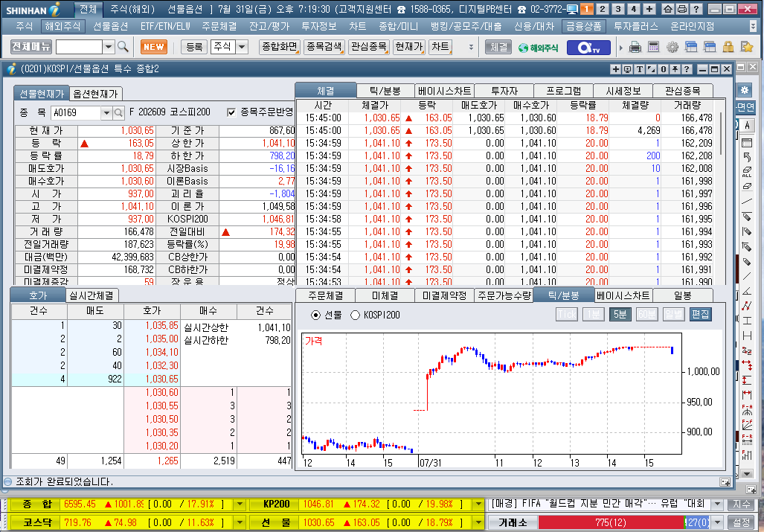Open the 선물옵션 menu
Viewport: 764px width, 532px height.
coord(111,26)
